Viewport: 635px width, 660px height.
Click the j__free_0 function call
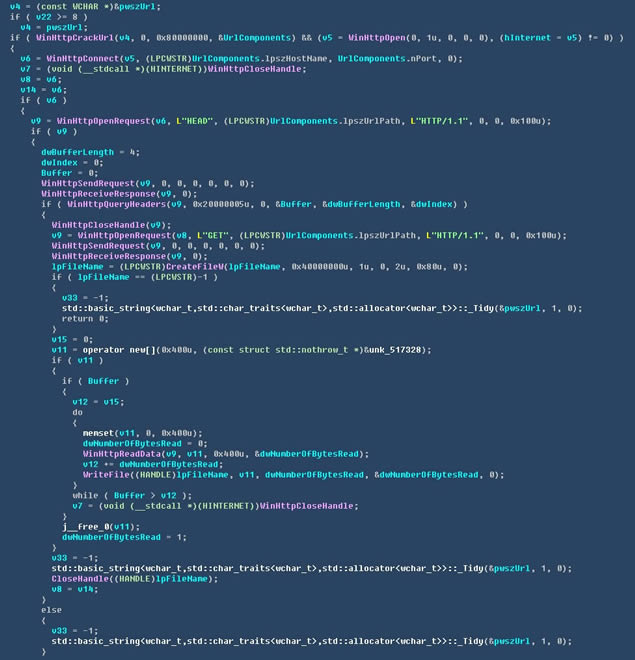point(84,527)
